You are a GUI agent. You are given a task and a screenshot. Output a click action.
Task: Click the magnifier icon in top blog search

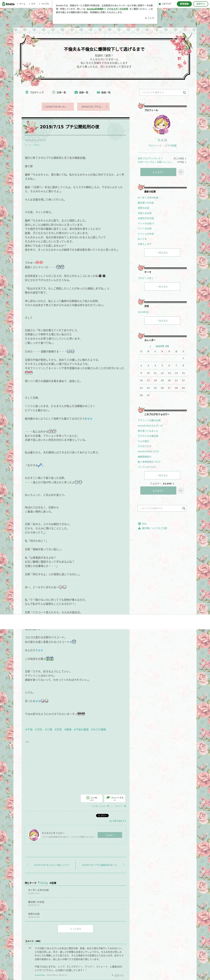point(184,92)
